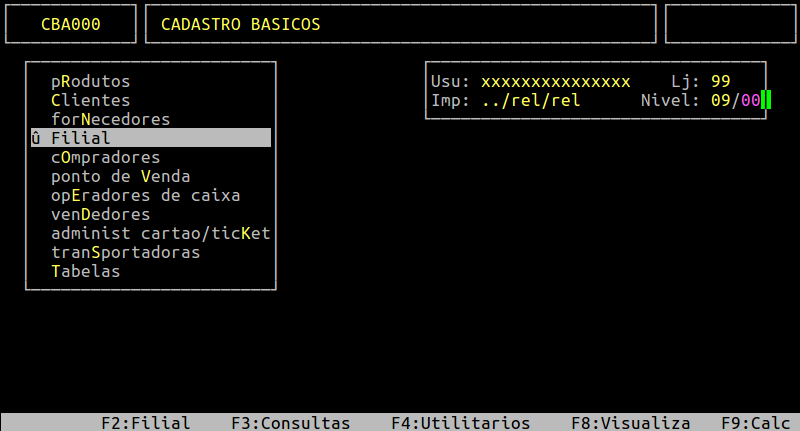Choose venDedores from the menu
800x431 pixels.
tap(100, 214)
